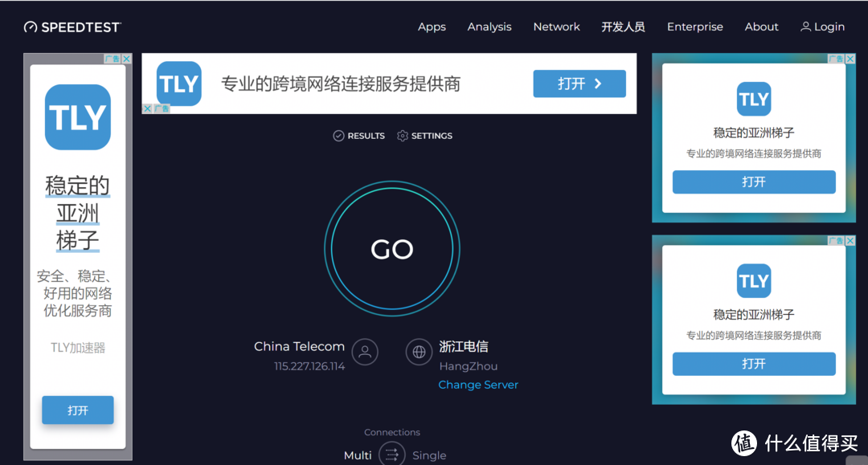Close the top-right TLY advertisement
Image resolution: width=868 pixels, height=465 pixels.
click(x=850, y=59)
